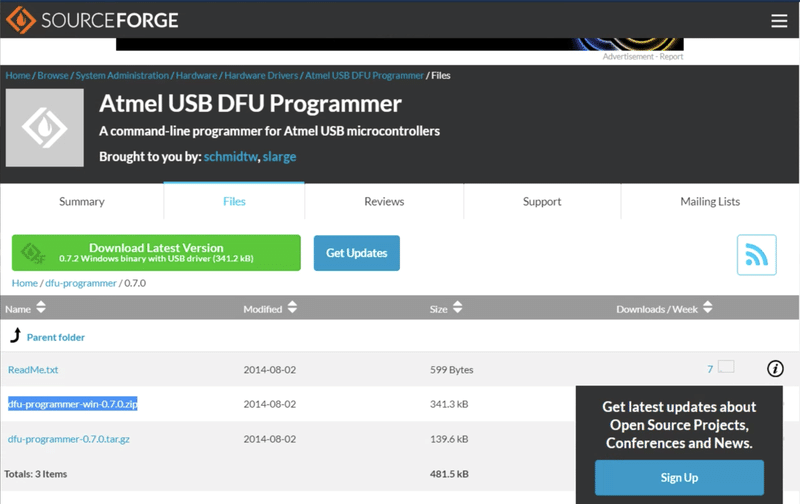Click the Get Updates button
This screenshot has height=504, width=800.
click(357, 253)
